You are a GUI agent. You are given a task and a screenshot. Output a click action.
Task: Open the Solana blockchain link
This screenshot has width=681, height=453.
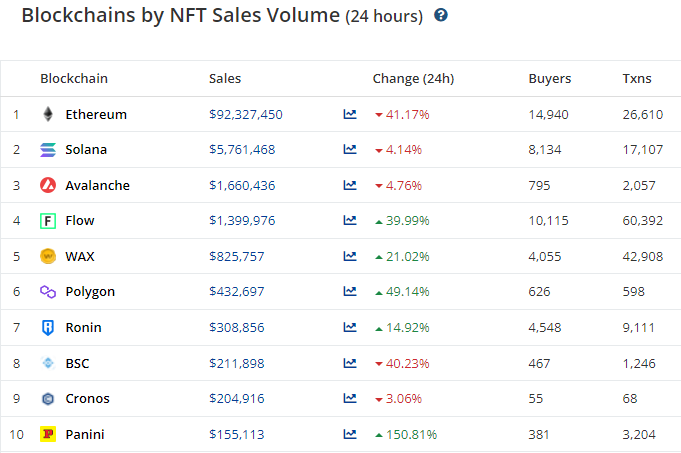[86, 150]
